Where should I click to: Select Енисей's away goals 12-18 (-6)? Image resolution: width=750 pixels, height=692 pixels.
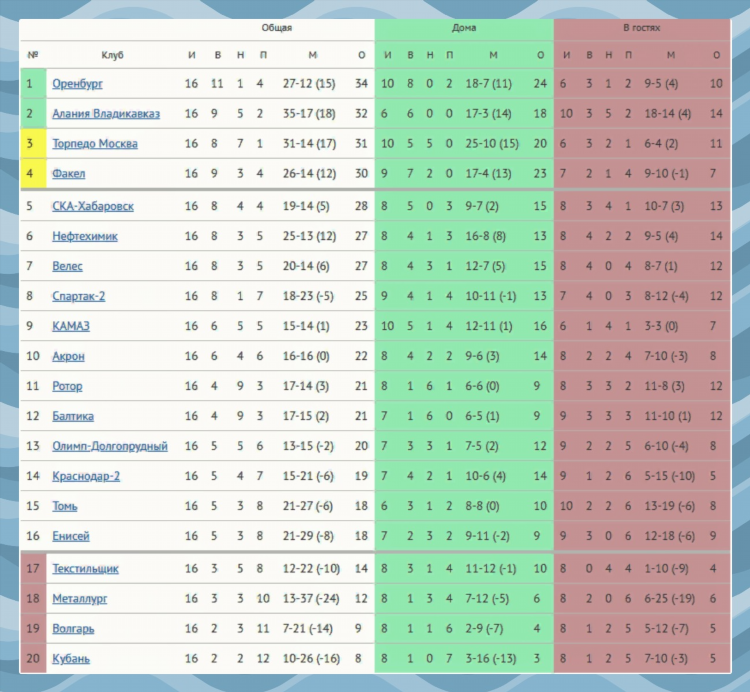point(669,536)
